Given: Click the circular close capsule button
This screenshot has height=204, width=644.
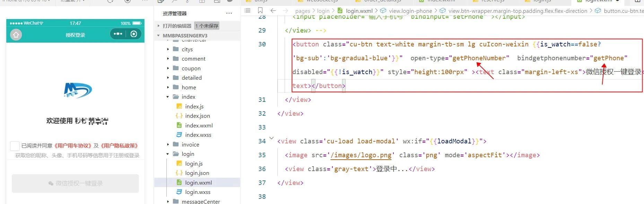Looking at the screenshot, I should 134,34.
